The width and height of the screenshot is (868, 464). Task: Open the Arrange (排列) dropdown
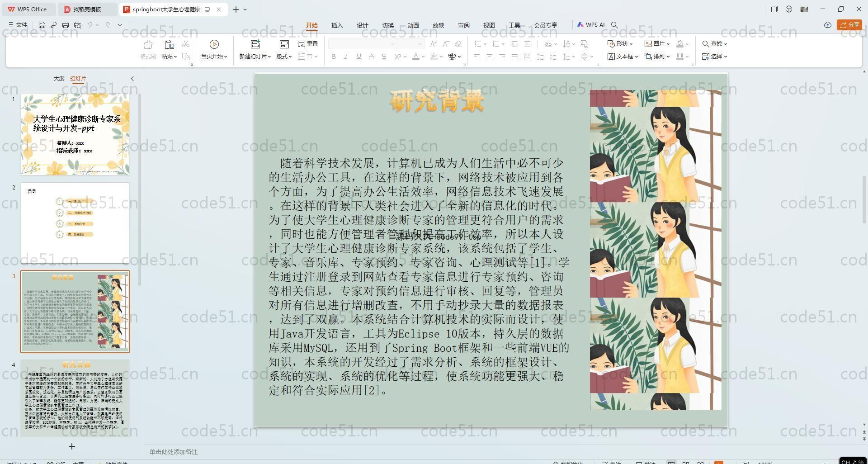(657, 57)
